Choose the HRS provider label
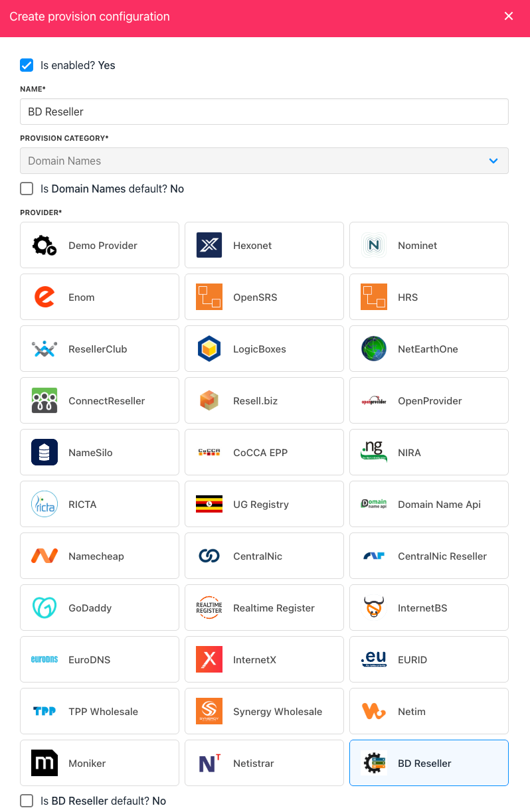 click(x=408, y=297)
